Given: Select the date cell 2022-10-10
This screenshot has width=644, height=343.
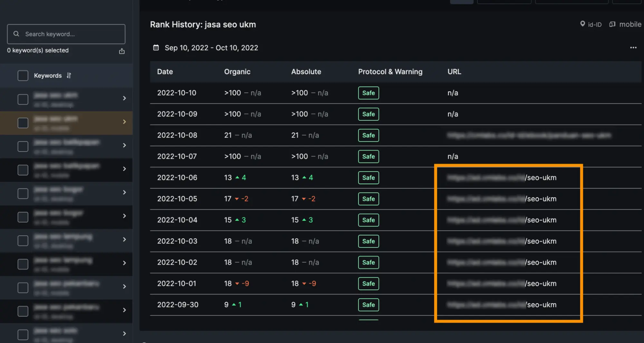Looking at the screenshot, I should click(177, 93).
